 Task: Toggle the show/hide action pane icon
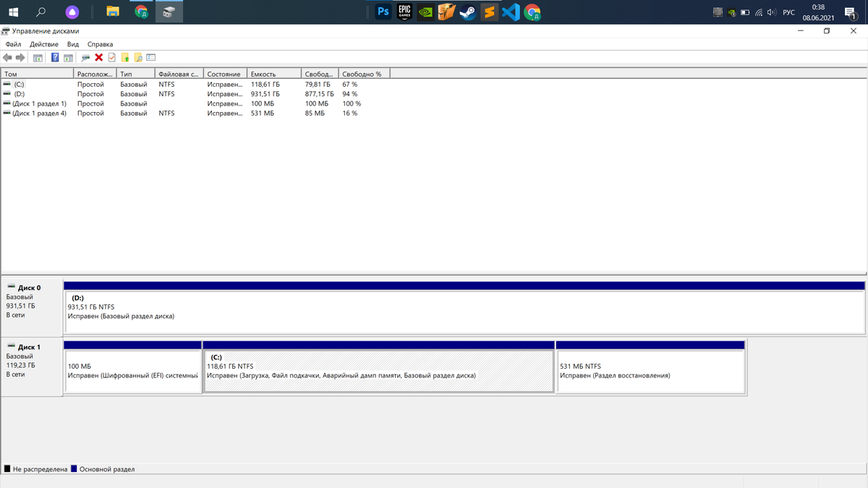pyautogui.click(x=68, y=57)
